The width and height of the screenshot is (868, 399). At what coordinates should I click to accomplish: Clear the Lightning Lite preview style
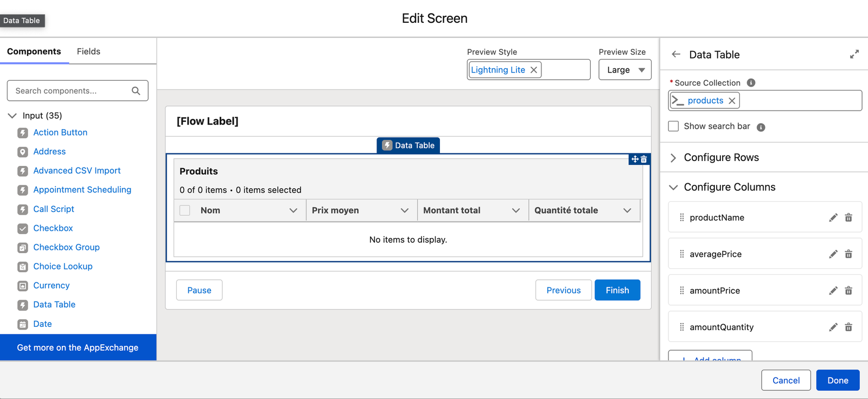tap(534, 70)
